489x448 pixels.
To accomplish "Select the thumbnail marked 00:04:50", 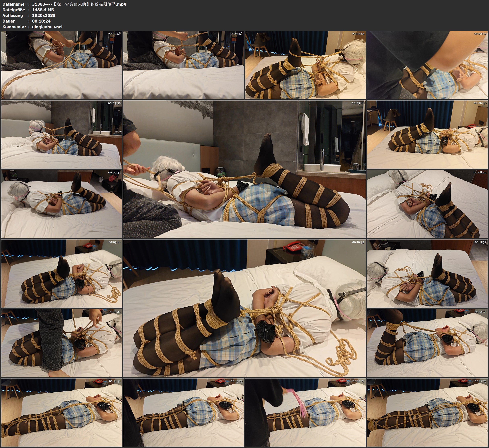I will click(x=62, y=135).
